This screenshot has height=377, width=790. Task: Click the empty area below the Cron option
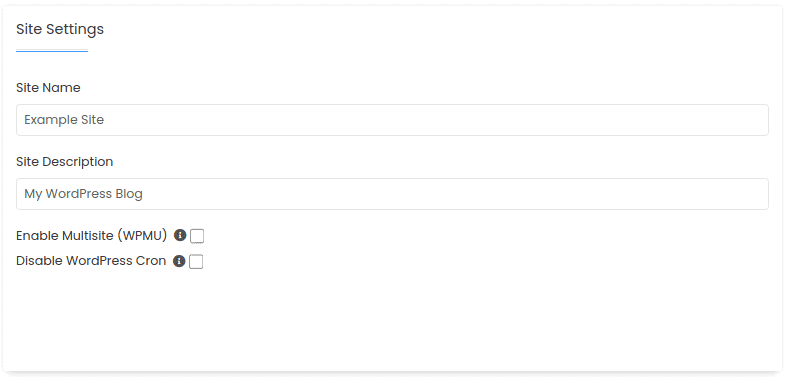coord(392,318)
